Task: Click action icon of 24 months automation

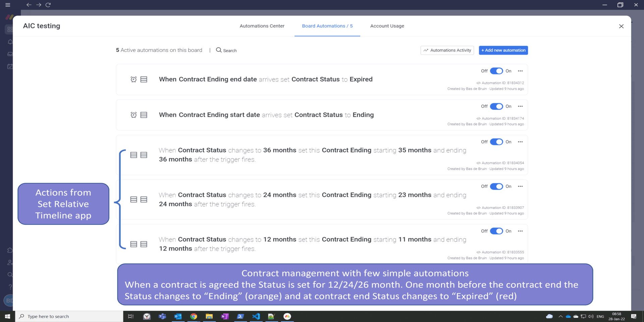Action: click(x=144, y=200)
